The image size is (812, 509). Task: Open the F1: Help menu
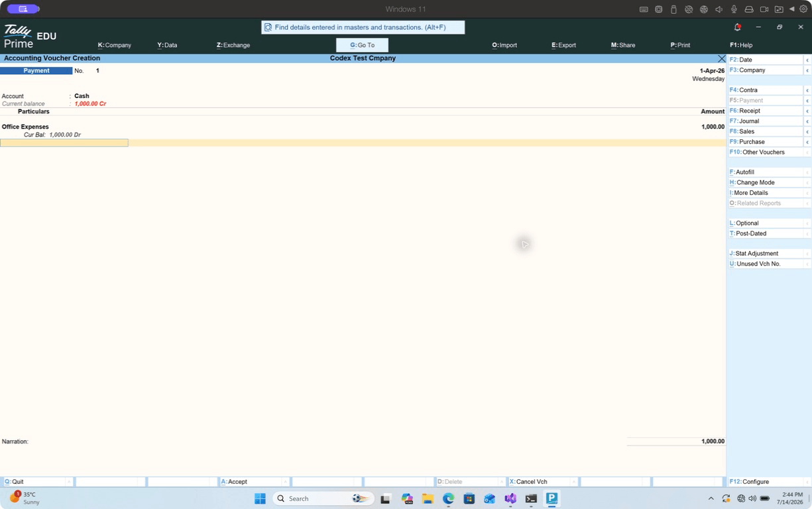741,45
